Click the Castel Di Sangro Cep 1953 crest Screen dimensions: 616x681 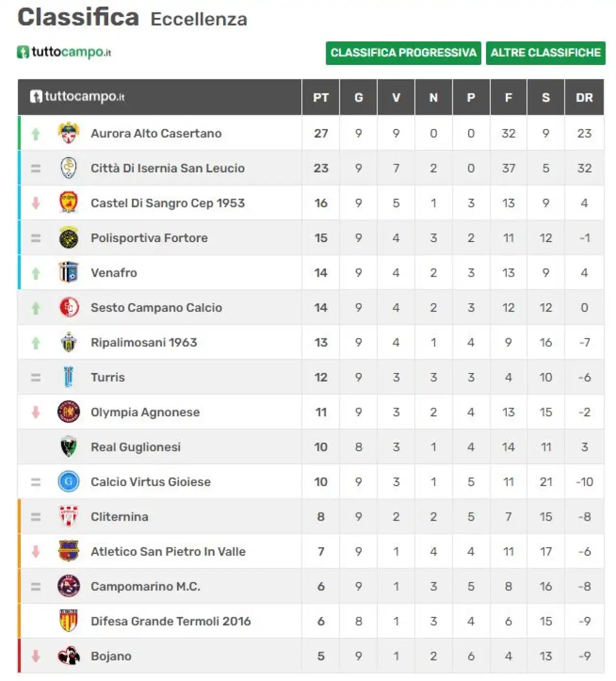tap(68, 203)
